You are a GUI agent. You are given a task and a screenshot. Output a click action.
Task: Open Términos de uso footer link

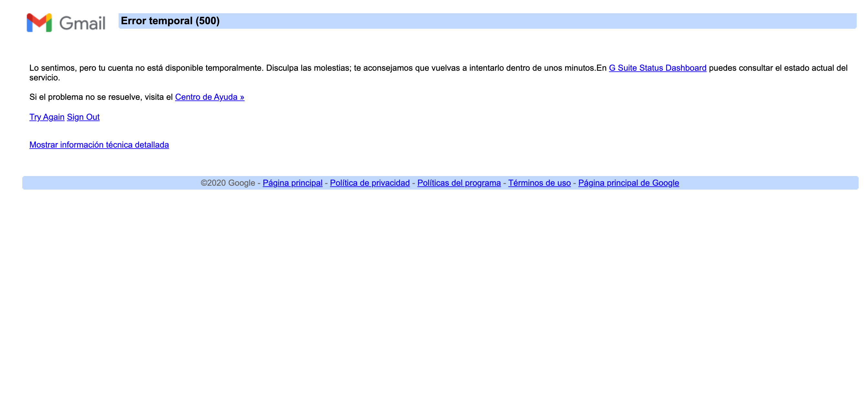[539, 183]
